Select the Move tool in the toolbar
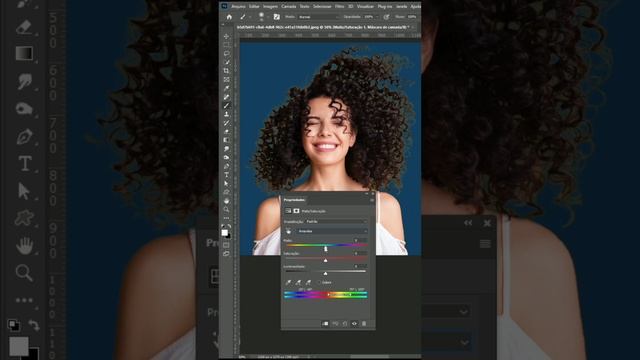 click(226, 36)
